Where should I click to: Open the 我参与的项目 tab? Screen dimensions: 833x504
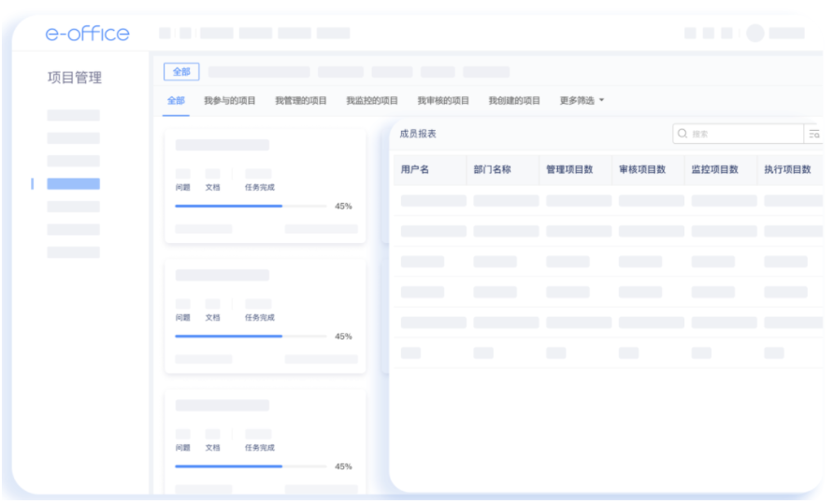(230, 100)
